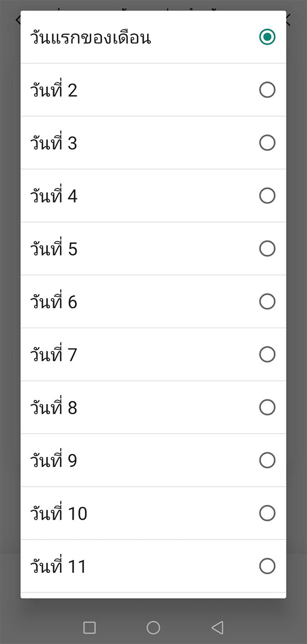Tap the วันที่ 8 list row

[x=153, y=407]
